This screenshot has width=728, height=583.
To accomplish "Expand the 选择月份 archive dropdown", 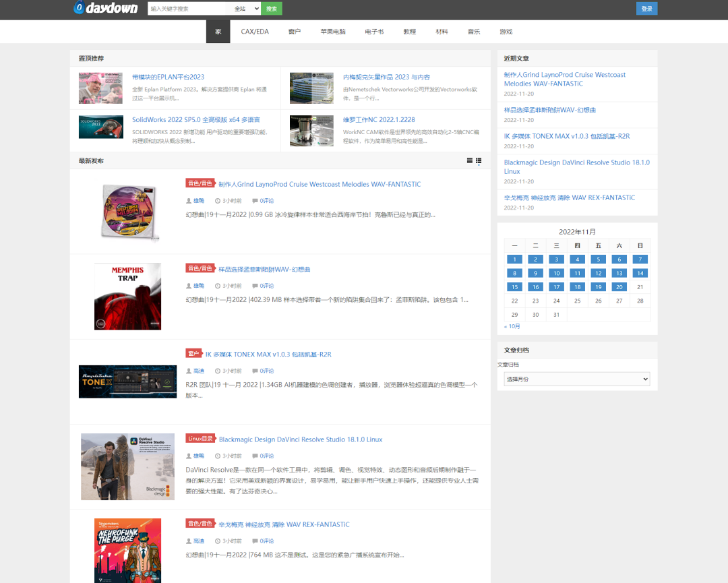I will (x=576, y=379).
